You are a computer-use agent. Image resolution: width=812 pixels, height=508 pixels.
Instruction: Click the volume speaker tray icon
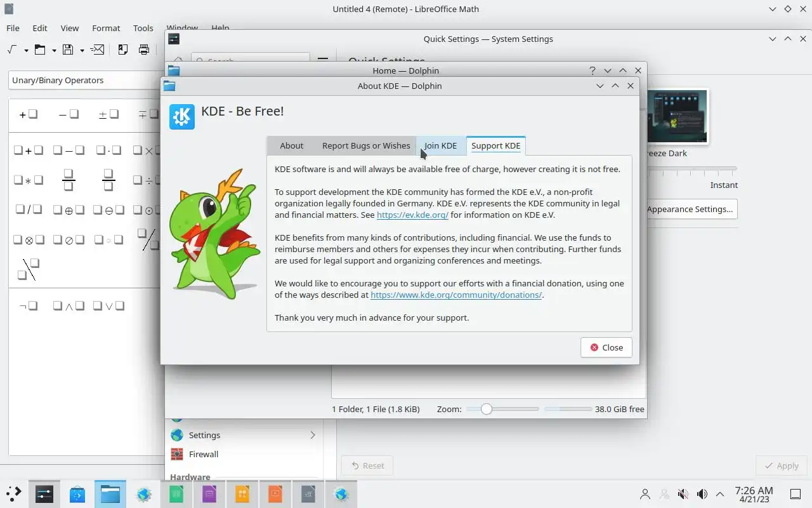click(x=702, y=494)
